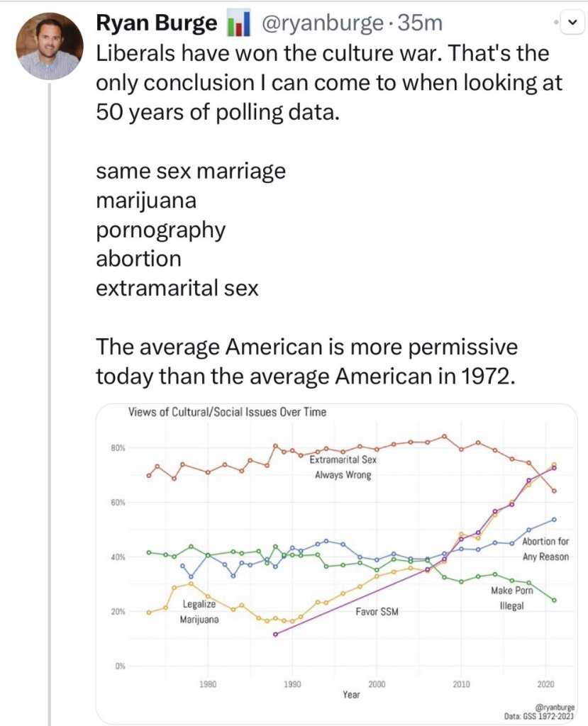Viewport: 588px width, 726px height.
Task: Click the 2020 x-axis tick label
Action: pyautogui.click(x=545, y=685)
